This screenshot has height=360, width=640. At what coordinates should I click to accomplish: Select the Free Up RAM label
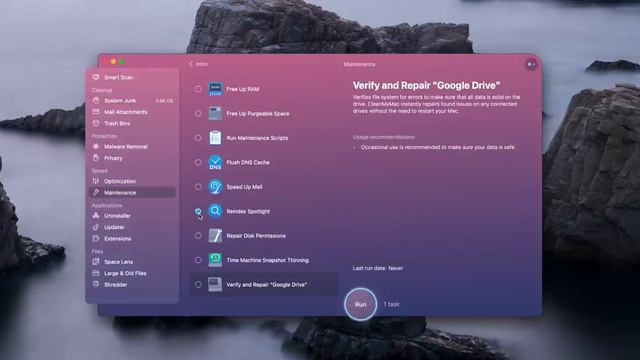243,89
